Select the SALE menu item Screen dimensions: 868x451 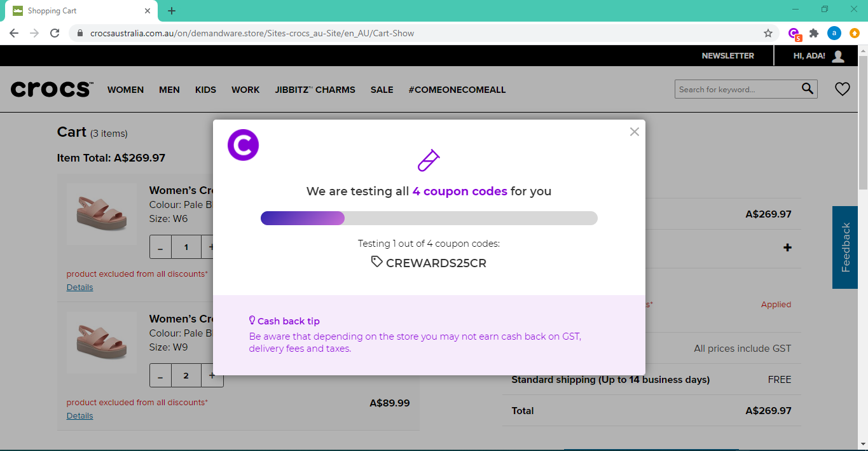[x=382, y=90]
